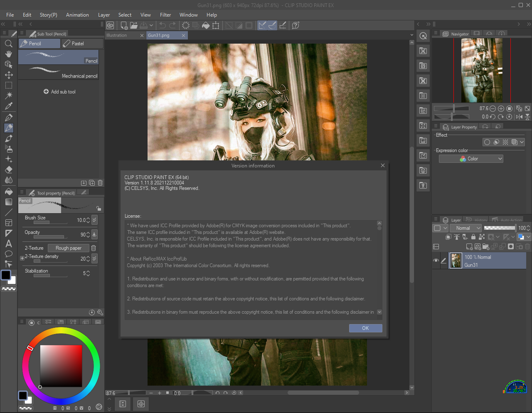Open the Normal blending mode dropdown
This screenshot has height=413, width=532.
(466, 228)
